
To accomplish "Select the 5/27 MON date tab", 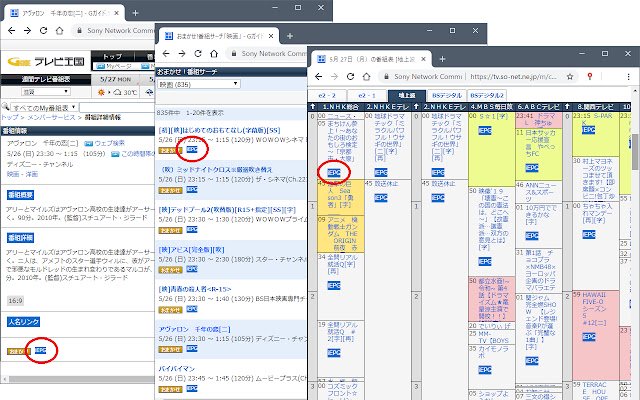I will click(x=116, y=79).
